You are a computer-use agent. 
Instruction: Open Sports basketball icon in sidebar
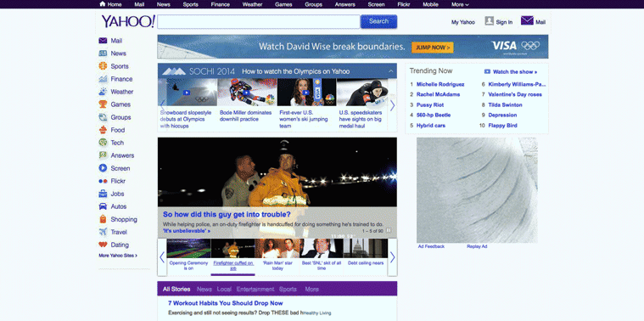(x=103, y=66)
